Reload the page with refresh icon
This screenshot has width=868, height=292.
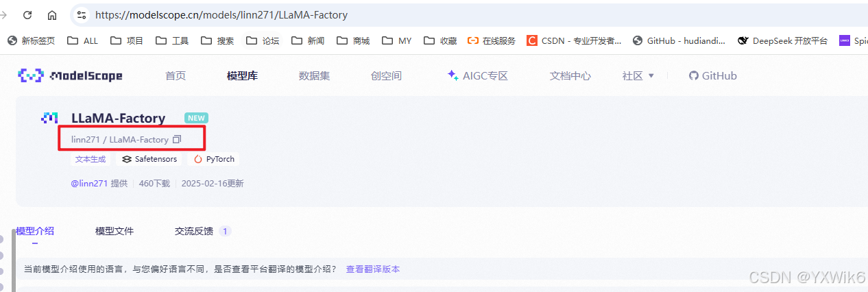pyautogui.click(x=27, y=14)
